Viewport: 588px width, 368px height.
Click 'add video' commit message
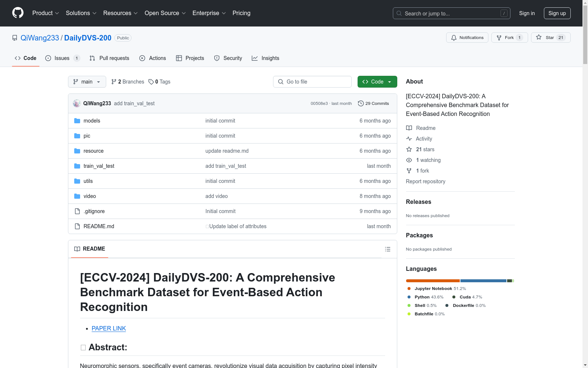tap(216, 196)
